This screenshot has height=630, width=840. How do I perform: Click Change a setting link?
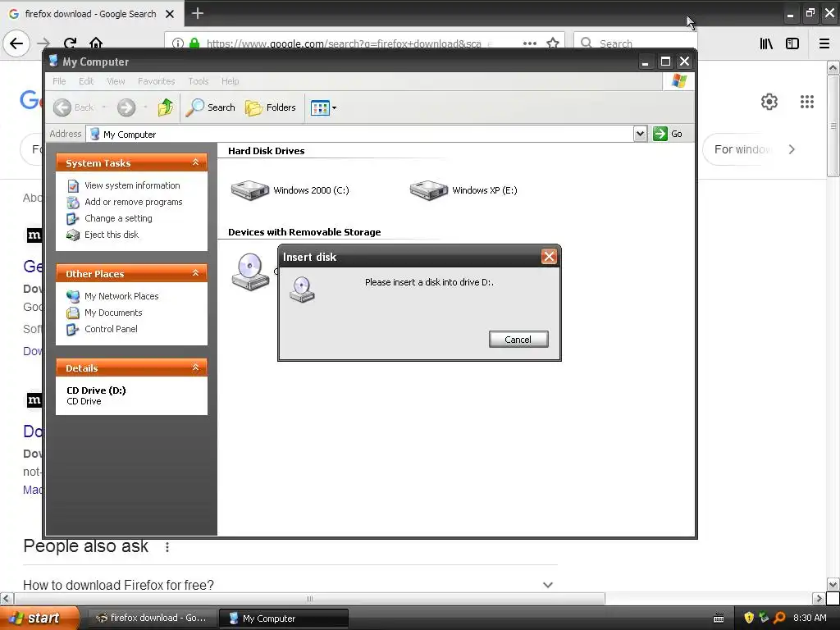click(118, 218)
